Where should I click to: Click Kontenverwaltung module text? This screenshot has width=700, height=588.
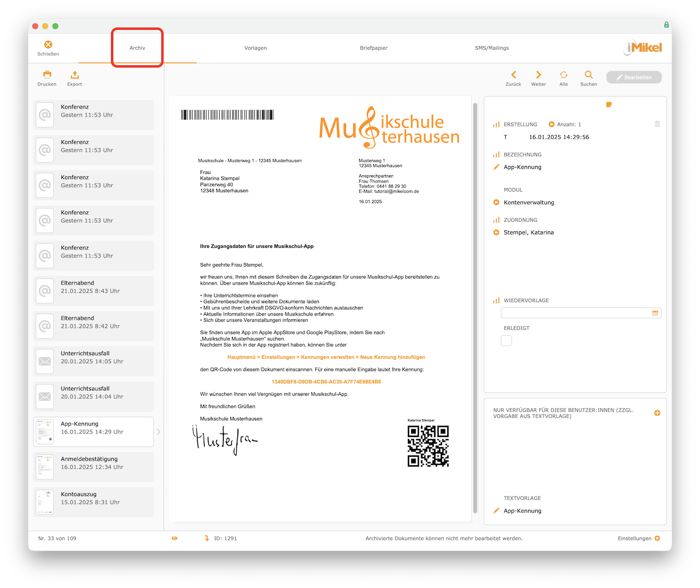click(x=529, y=202)
